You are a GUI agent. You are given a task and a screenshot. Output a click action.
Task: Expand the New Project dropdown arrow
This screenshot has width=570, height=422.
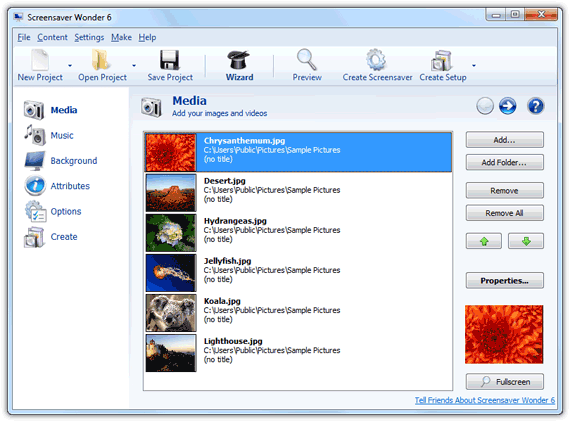point(70,66)
